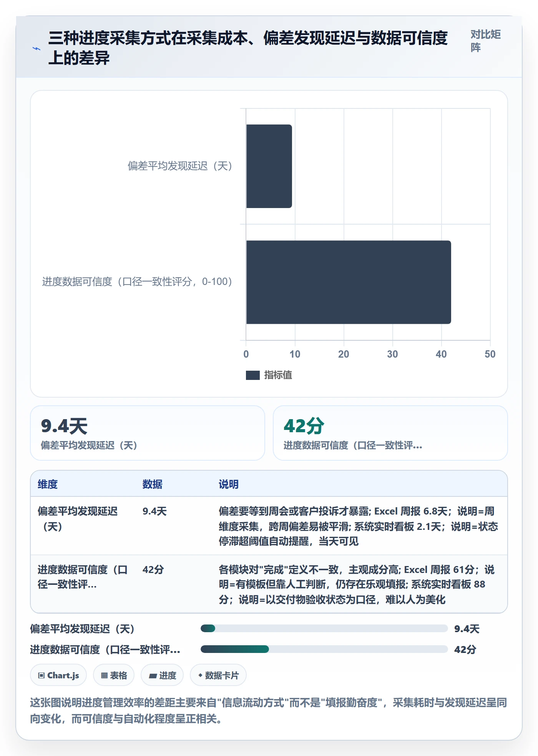
Task: Click the chart axis label 偏差平均发现延迟（天）
Action: 180,166
